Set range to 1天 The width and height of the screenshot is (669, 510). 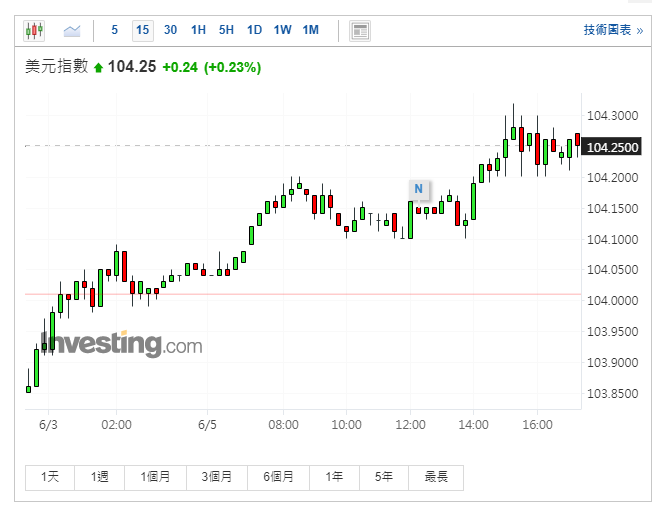(x=50, y=477)
